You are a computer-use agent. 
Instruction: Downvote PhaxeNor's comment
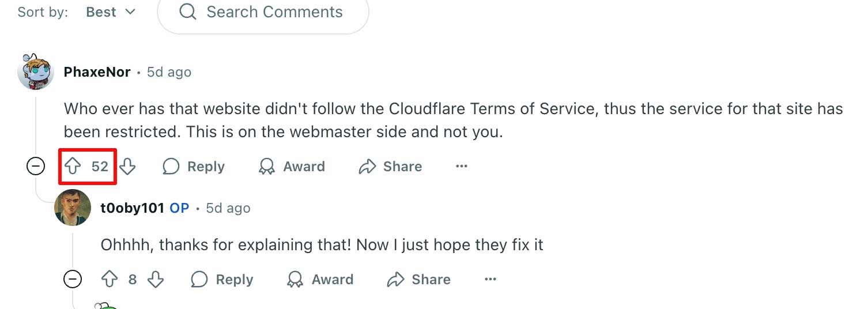click(127, 167)
